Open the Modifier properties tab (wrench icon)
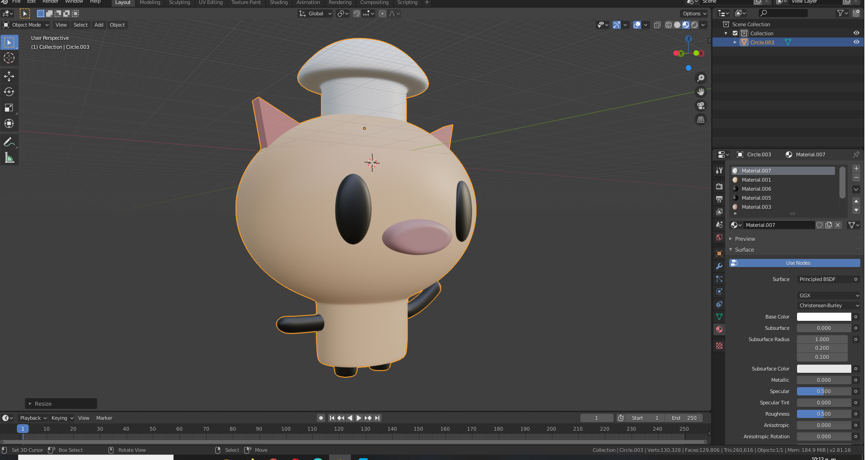Image resolution: width=868 pixels, height=460 pixels. (719, 266)
